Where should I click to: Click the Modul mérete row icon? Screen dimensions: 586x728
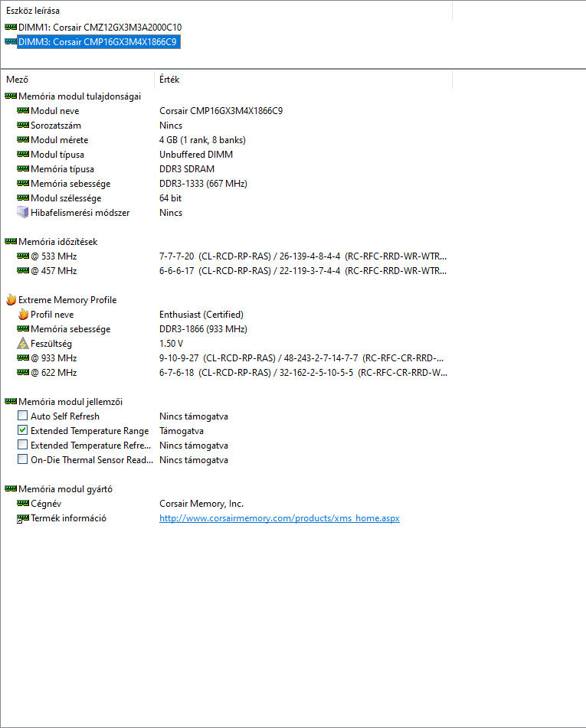click(x=23, y=140)
